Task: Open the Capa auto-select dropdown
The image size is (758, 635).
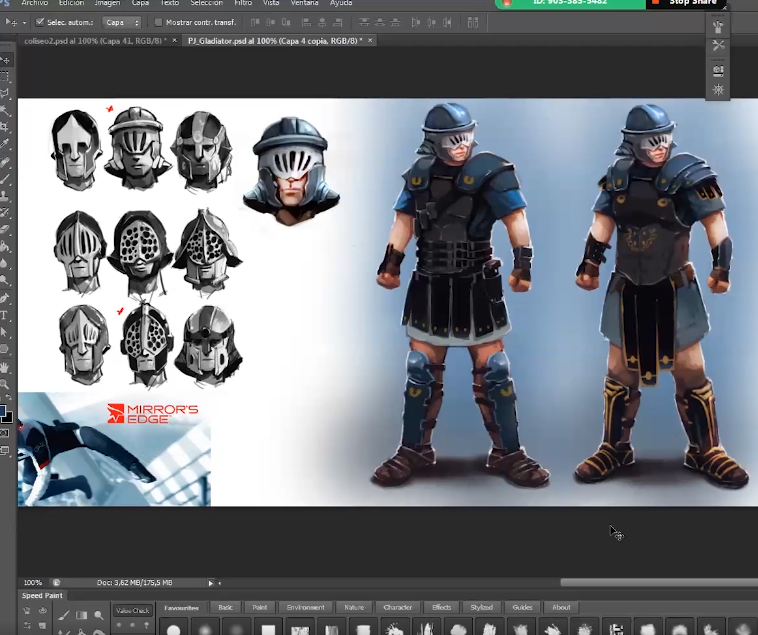Action: click(121, 22)
